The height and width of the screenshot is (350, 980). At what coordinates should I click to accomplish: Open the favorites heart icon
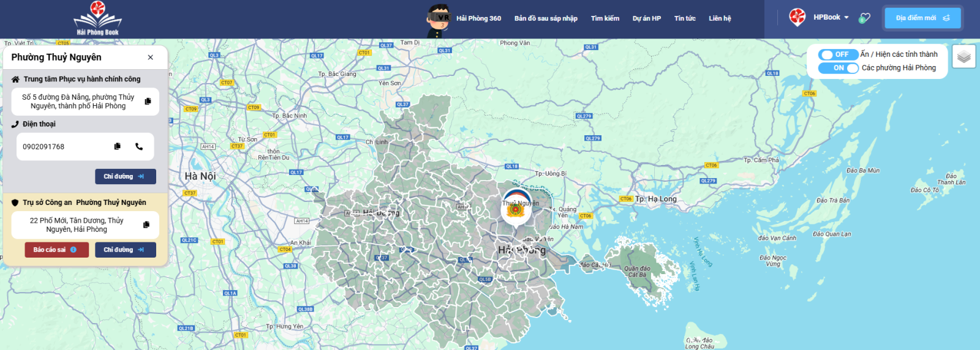click(x=864, y=18)
